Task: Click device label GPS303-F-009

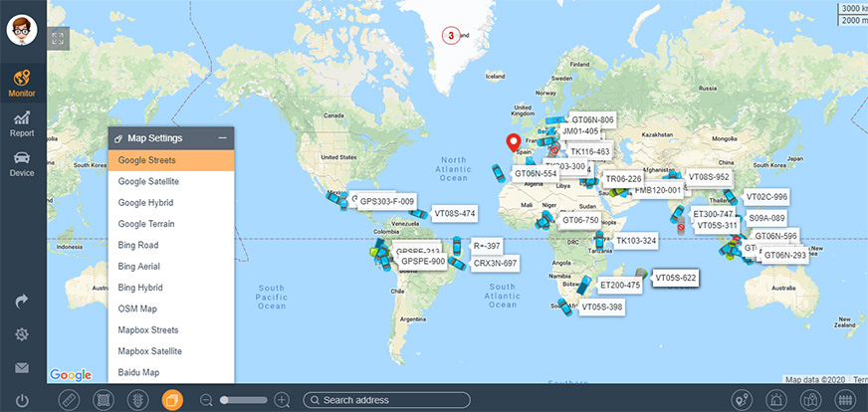Action: click(x=387, y=201)
